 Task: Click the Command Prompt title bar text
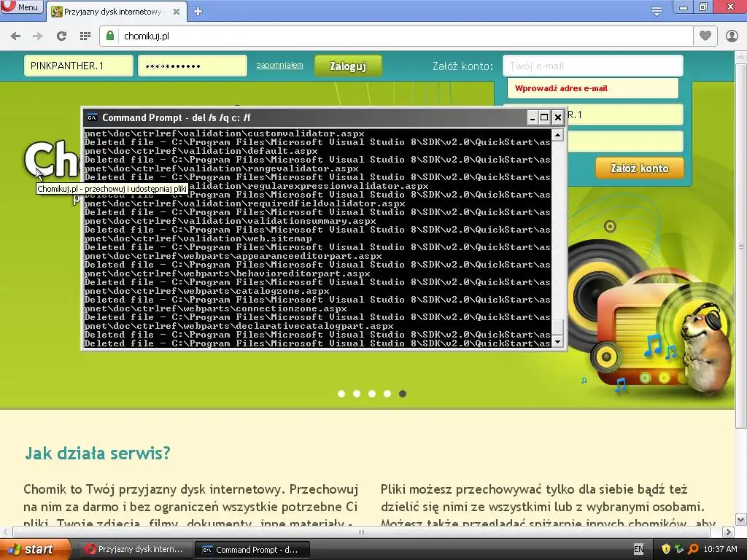177,117
